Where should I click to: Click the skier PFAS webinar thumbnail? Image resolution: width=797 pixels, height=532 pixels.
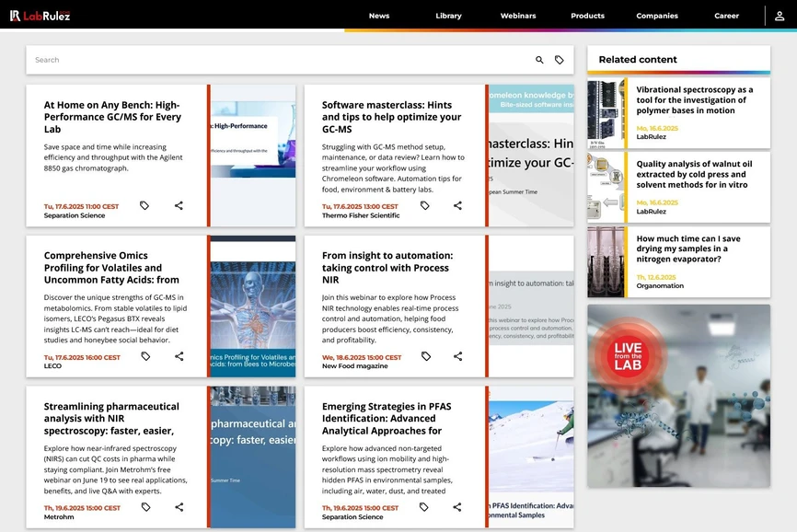pyautogui.click(x=532, y=457)
